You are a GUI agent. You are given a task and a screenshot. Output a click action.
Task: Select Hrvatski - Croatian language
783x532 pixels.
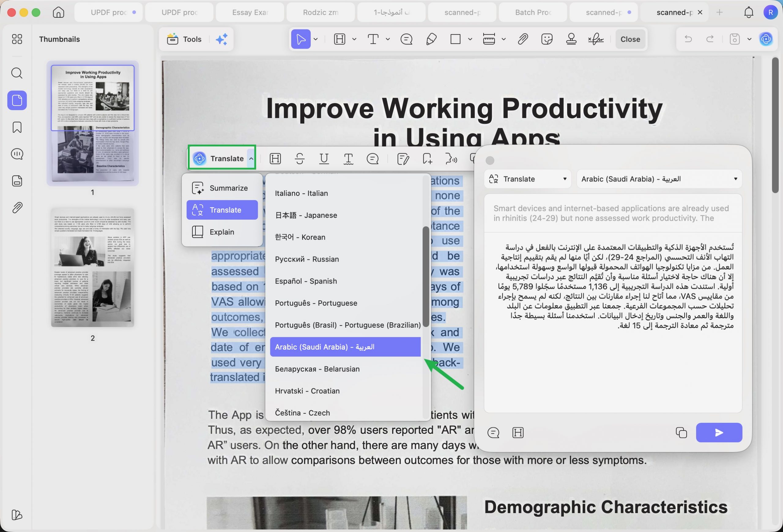[x=345, y=391]
